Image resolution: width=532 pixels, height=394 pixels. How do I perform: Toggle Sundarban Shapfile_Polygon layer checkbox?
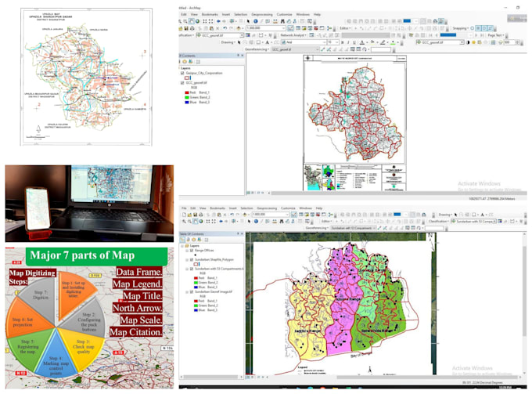pos(192,260)
